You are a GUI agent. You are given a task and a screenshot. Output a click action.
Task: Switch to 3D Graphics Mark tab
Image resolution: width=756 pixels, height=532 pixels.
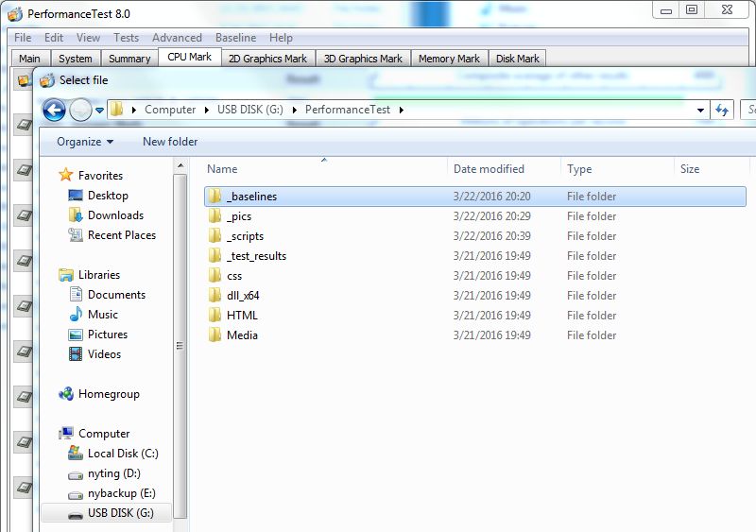point(363,59)
